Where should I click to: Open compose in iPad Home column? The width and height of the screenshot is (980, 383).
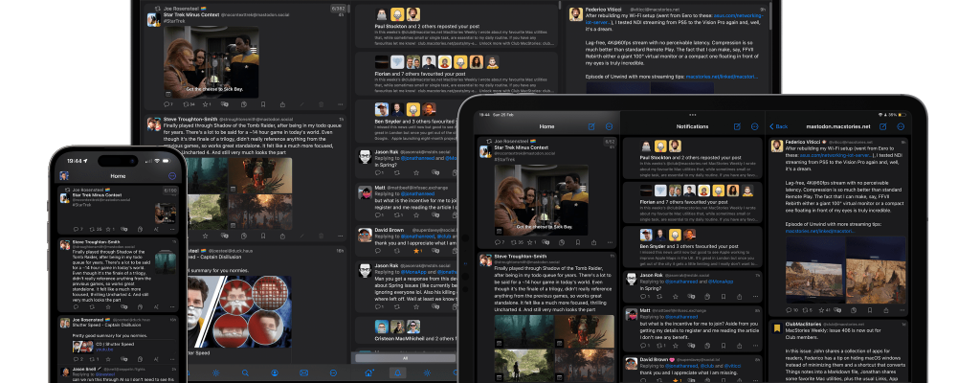click(590, 126)
